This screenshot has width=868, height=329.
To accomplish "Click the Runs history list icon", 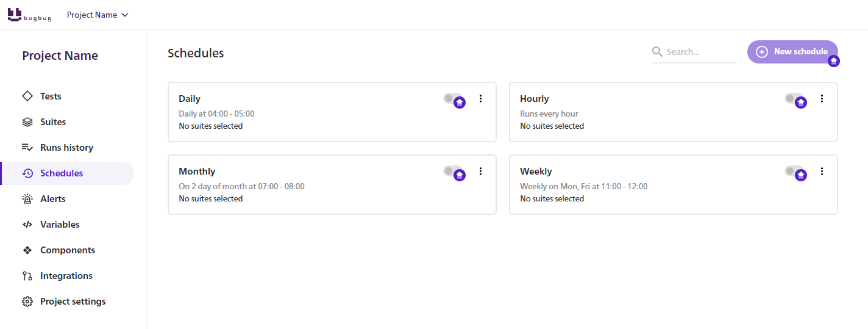I will point(27,148).
